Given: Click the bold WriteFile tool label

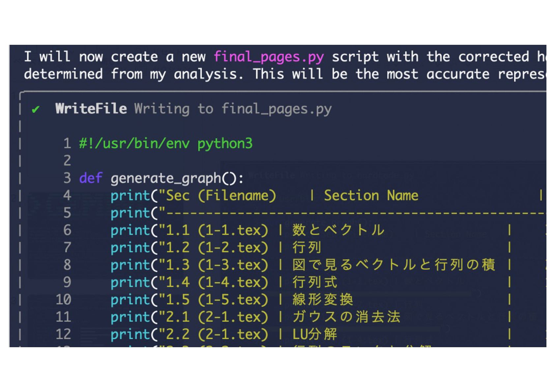Looking at the screenshot, I should click(x=91, y=109).
